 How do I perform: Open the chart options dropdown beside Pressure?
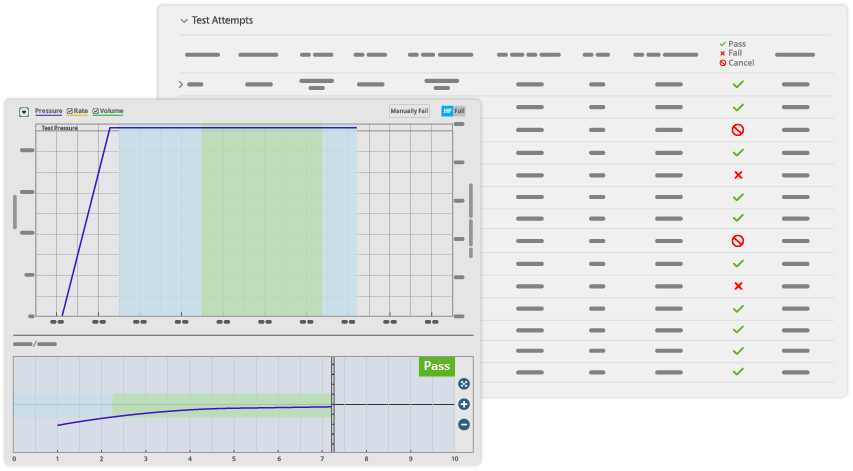click(24, 112)
